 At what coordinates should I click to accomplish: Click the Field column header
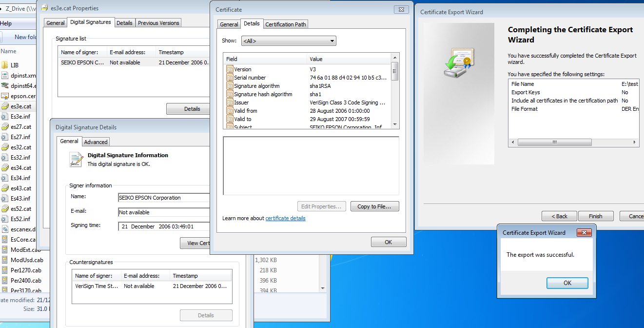point(265,59)
